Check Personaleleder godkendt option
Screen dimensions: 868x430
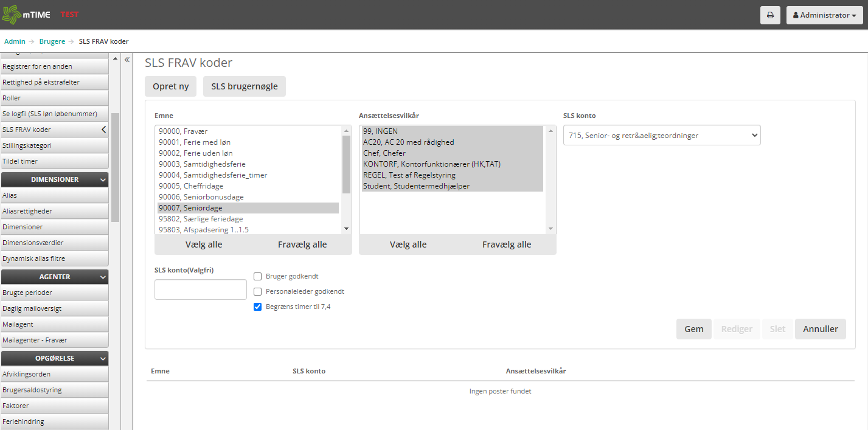tap(257, 291)
